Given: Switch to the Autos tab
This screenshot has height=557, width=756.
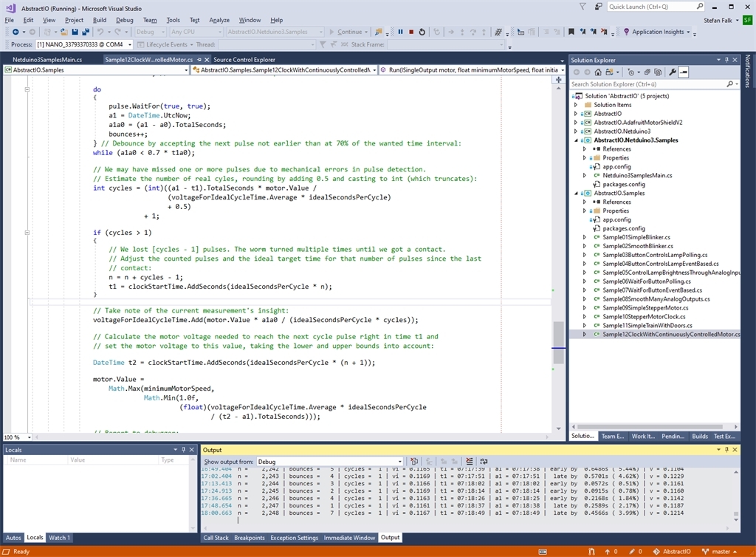Looking at the screenshot, I should (13, 538).
